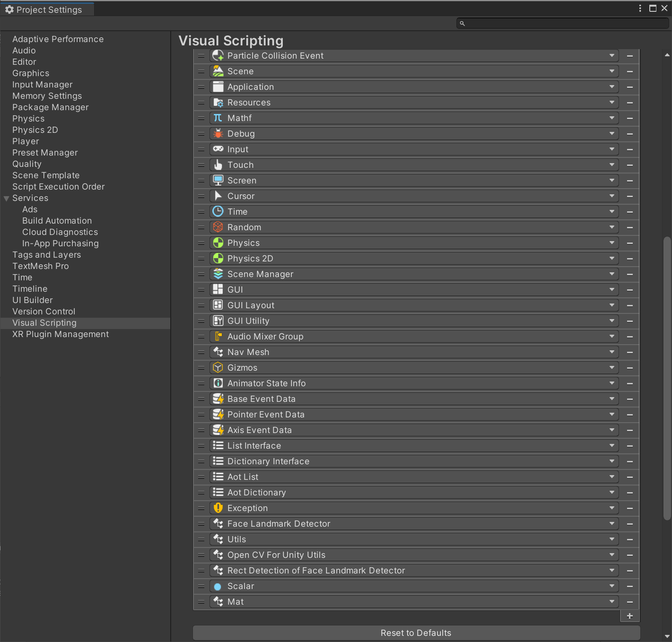Click the GUI Layout icon
Image resolution: width=672 pixels, height=642 pixels.
coord(218,305)
